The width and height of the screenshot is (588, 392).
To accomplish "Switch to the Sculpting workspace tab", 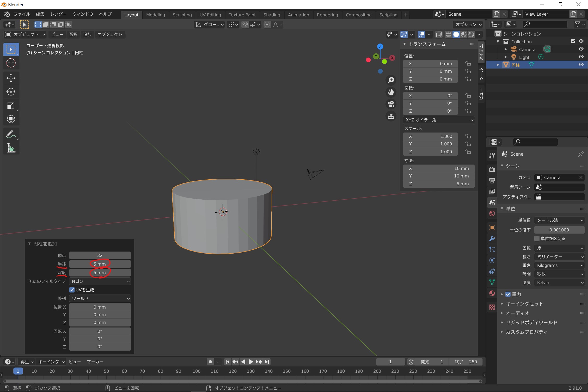I will (x=182, y=15).
